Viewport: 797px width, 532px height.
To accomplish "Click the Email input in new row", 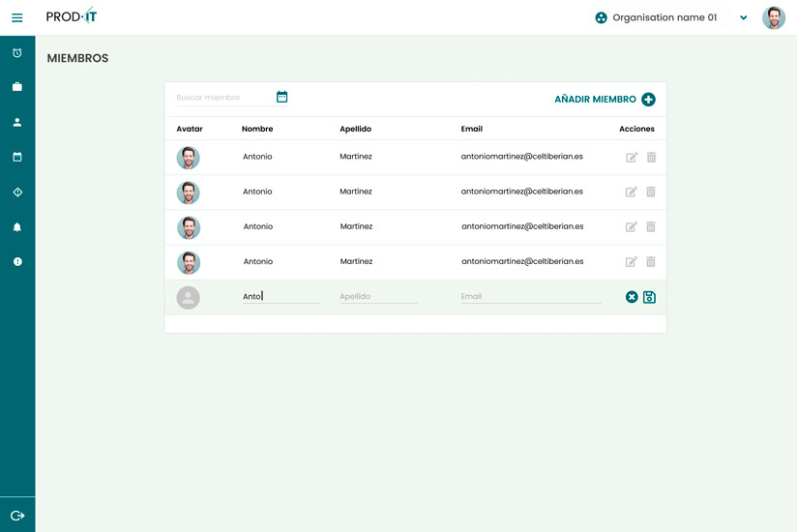I will [530, 297].
